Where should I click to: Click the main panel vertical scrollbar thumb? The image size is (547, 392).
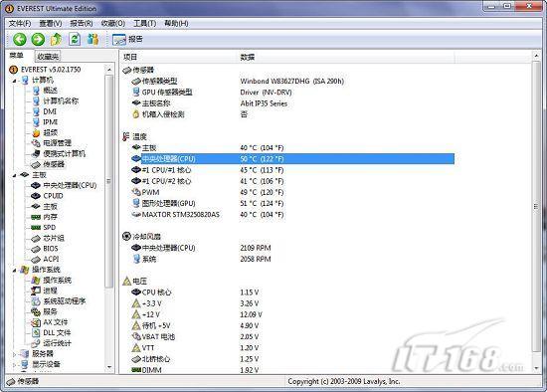536,207
